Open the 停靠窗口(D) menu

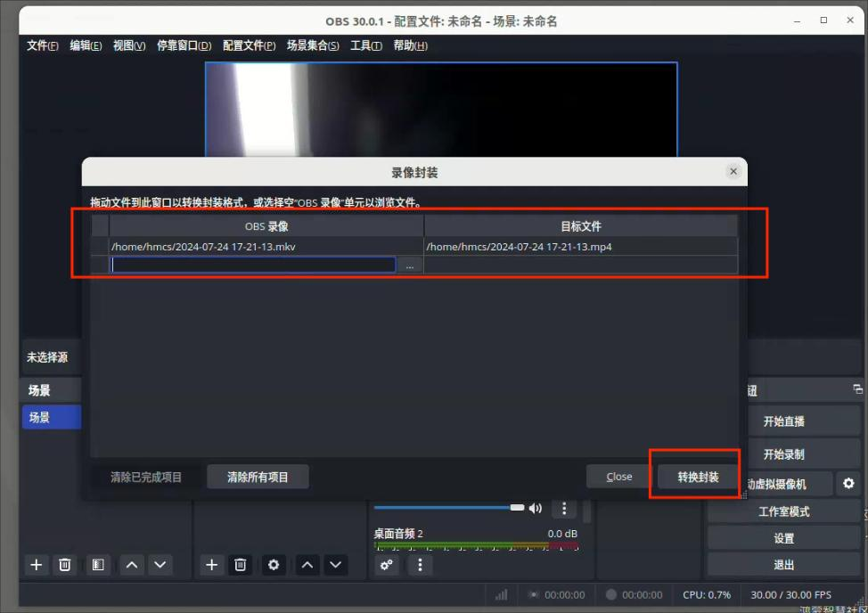(x=184, y=45)
